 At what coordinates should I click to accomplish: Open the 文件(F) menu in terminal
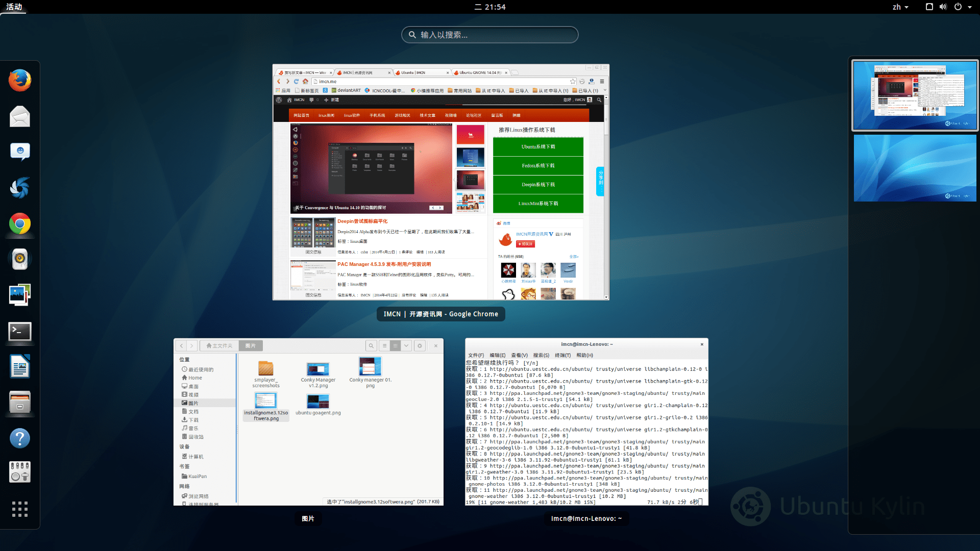click(476, 355)
